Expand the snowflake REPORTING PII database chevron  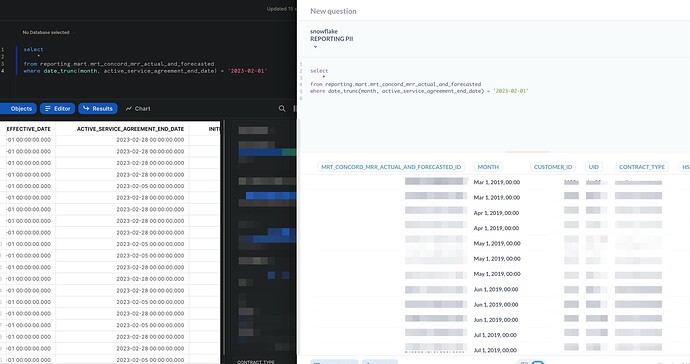315,47
